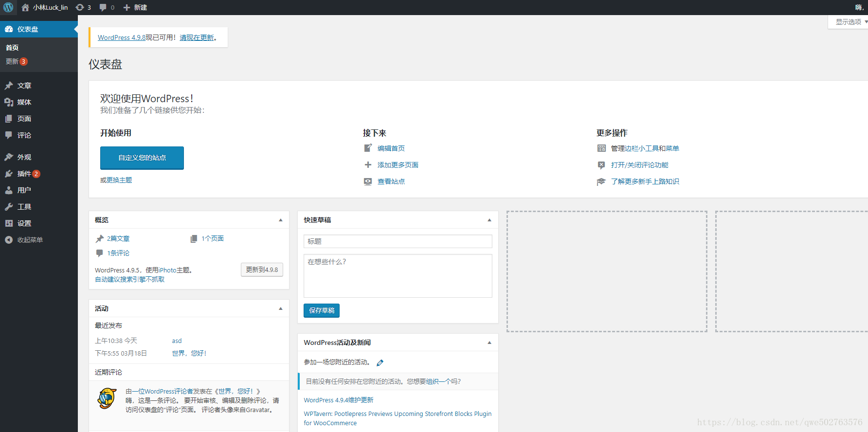Viewport: 868px width, 432px height.
Task: Click the graduation cap icon beside 了解更多新手上路知识
Action: [x=601, y=181]
